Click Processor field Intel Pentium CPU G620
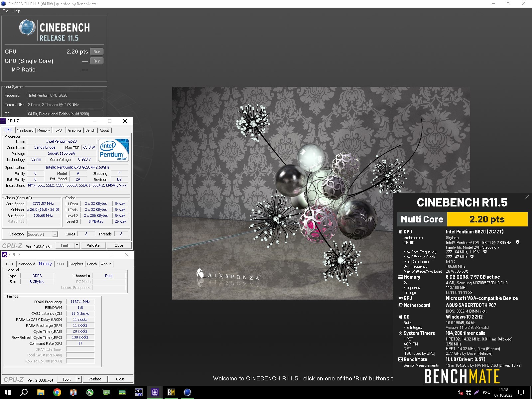532x399 pixels. pos(65,95)
